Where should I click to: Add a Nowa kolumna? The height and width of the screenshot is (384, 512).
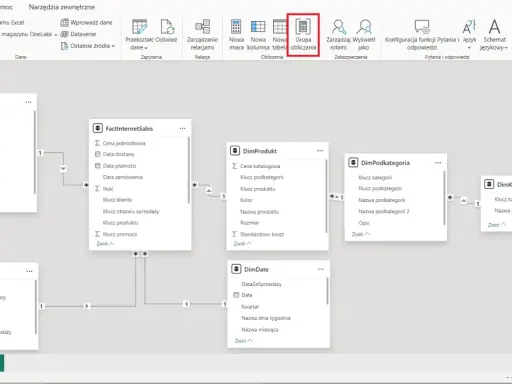[x=258, y=35]
